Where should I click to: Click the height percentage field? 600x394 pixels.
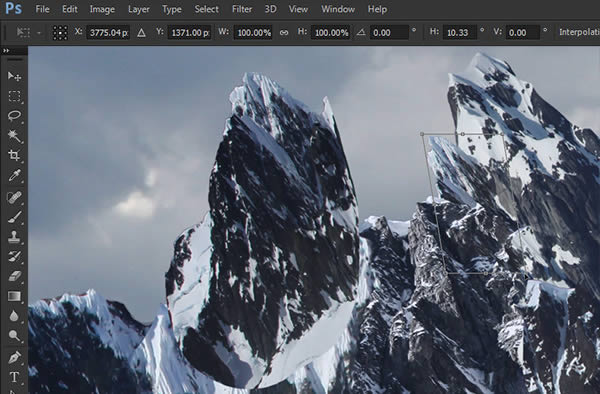pos(331,33)
